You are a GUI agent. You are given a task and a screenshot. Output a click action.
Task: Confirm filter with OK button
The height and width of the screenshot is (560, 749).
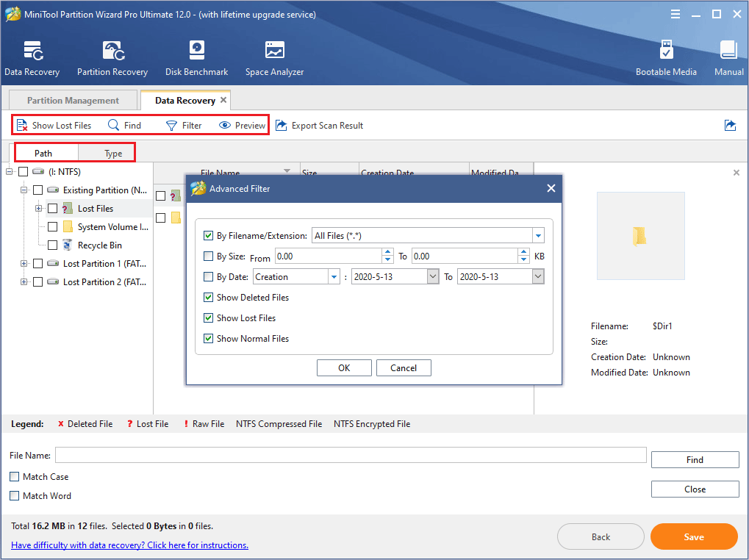coord(344,367)
